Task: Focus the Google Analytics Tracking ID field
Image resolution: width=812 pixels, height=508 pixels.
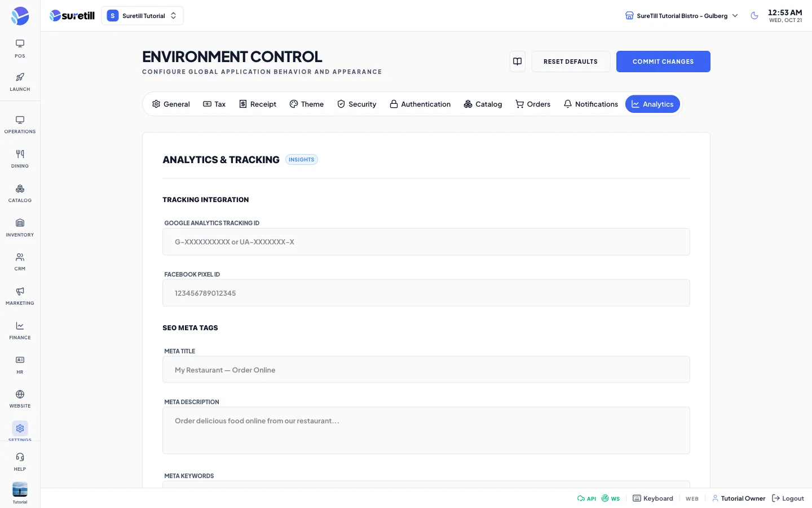Action: coord(426,242)
